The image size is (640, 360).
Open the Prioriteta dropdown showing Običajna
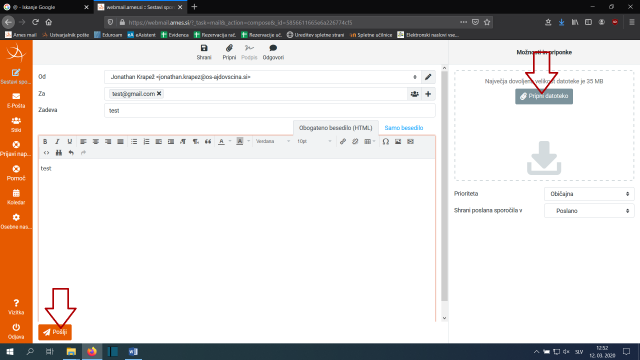[589, 194]
